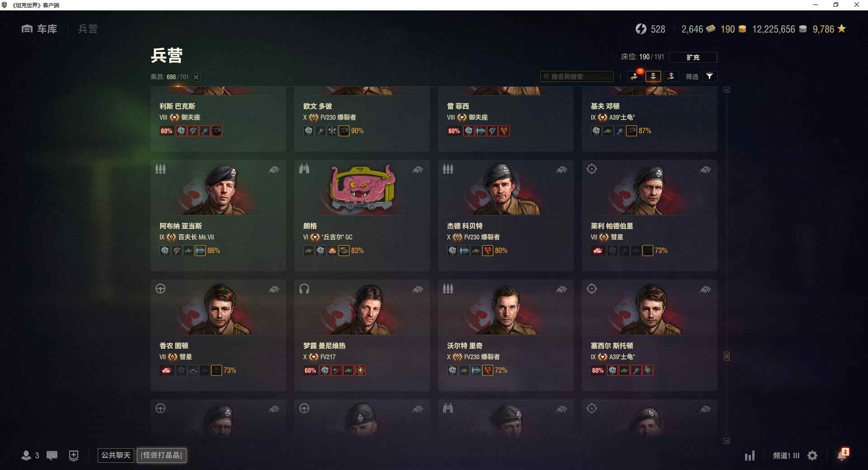This screenshot has width=868, height=470.
Task: Open the notifications bell icon
Action: click(843, 455)
